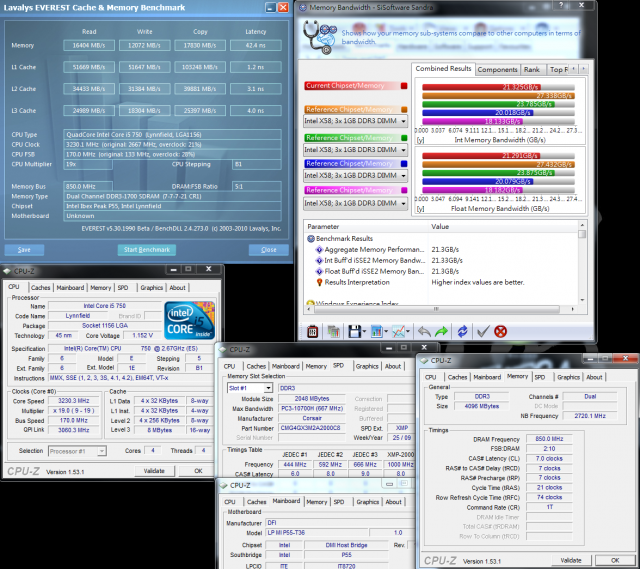Viewport: 641px width, 569px height.
Task: Click the DRAM Frequency 850.0 MHz value
Action: click(549, 439)
